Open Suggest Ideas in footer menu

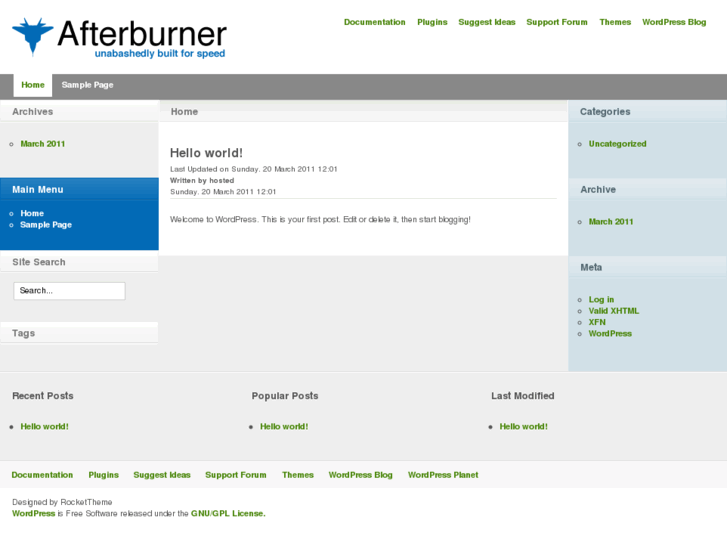pos(162,475)
